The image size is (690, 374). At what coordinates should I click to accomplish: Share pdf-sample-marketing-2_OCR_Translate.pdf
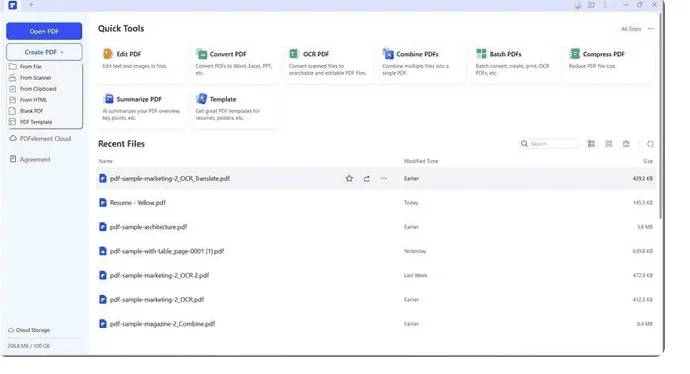point(367,179)
